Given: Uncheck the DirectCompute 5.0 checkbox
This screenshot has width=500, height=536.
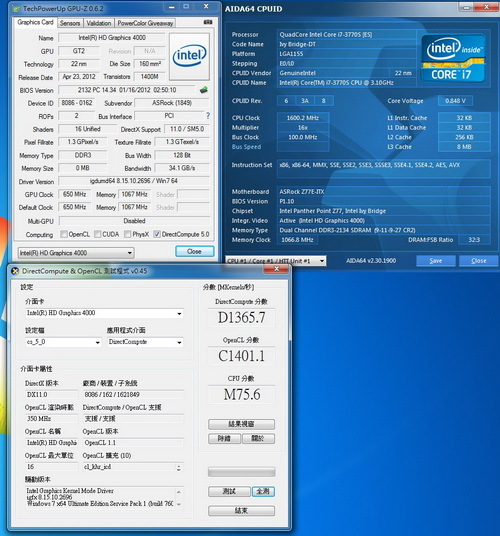Looking at the screenshot, I should [157, 234].
